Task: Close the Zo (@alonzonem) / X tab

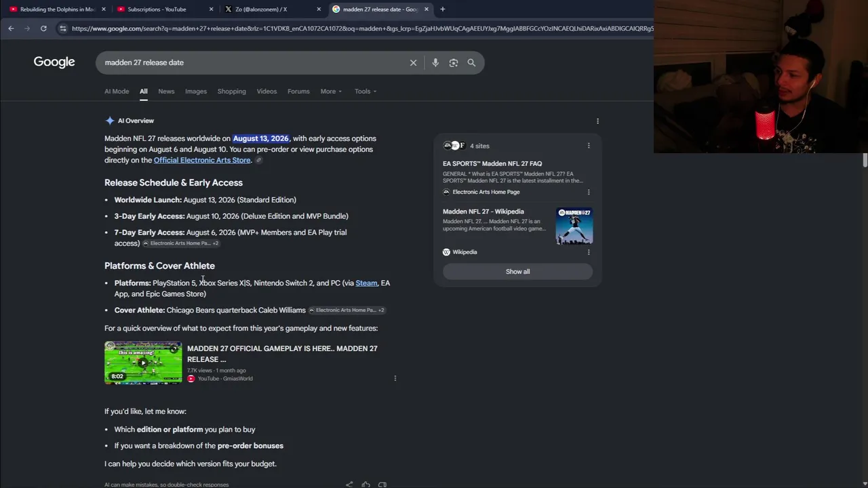Action: (319, 9)
